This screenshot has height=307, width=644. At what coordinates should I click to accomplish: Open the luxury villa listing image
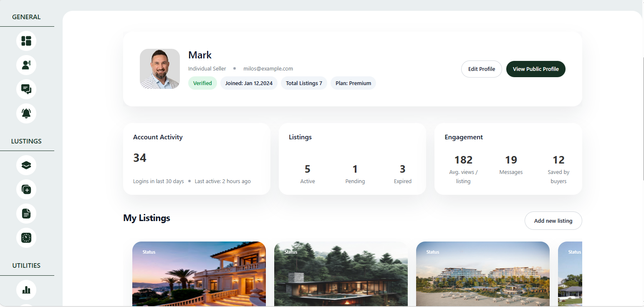(199, 274)
